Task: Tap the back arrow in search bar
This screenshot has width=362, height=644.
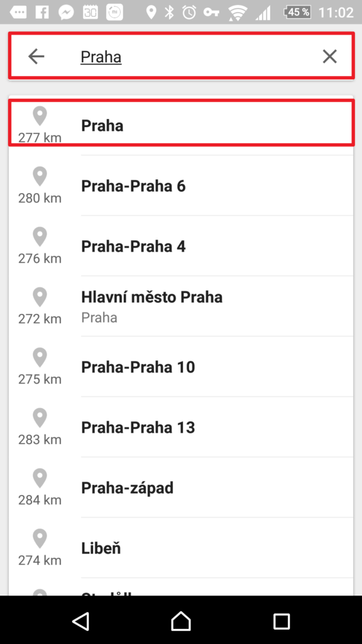Action: [36, 56]
